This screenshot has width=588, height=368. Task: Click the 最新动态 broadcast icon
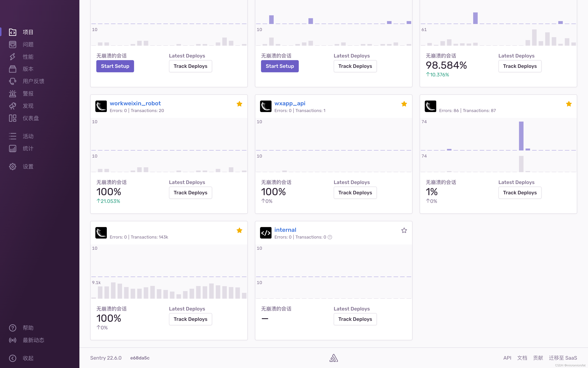point(13,340)
